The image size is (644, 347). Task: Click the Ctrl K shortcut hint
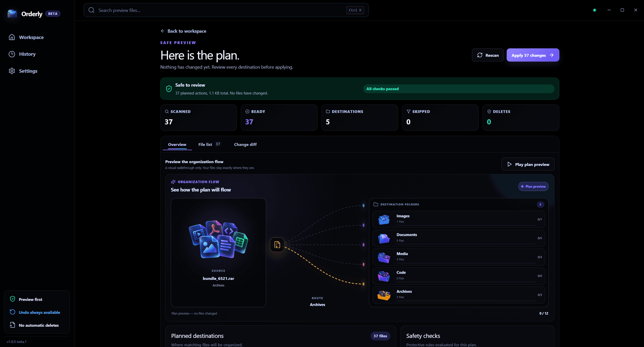click(x=355, y=10)
